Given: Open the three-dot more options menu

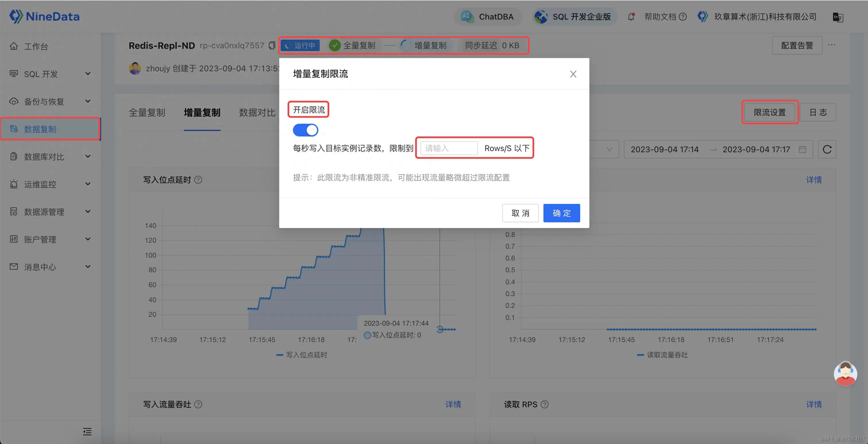Looking at the screenshot, I should [832, 45].
